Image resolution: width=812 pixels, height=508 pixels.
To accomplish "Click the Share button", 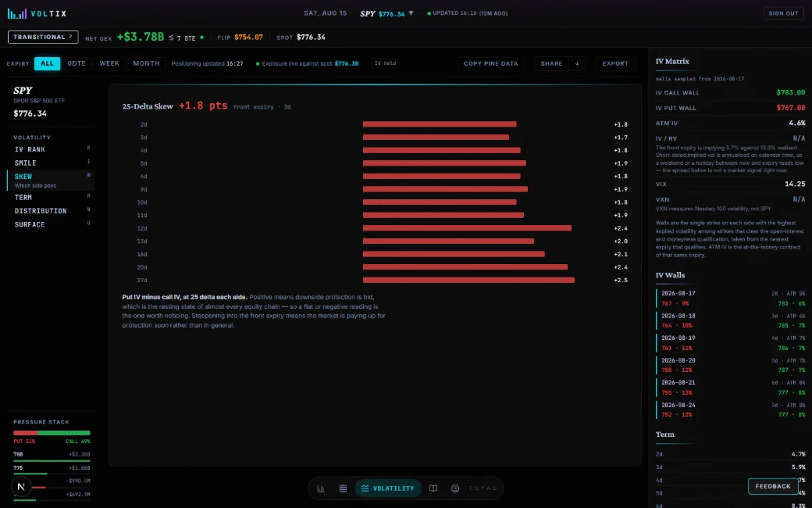I will coord(551,63).
